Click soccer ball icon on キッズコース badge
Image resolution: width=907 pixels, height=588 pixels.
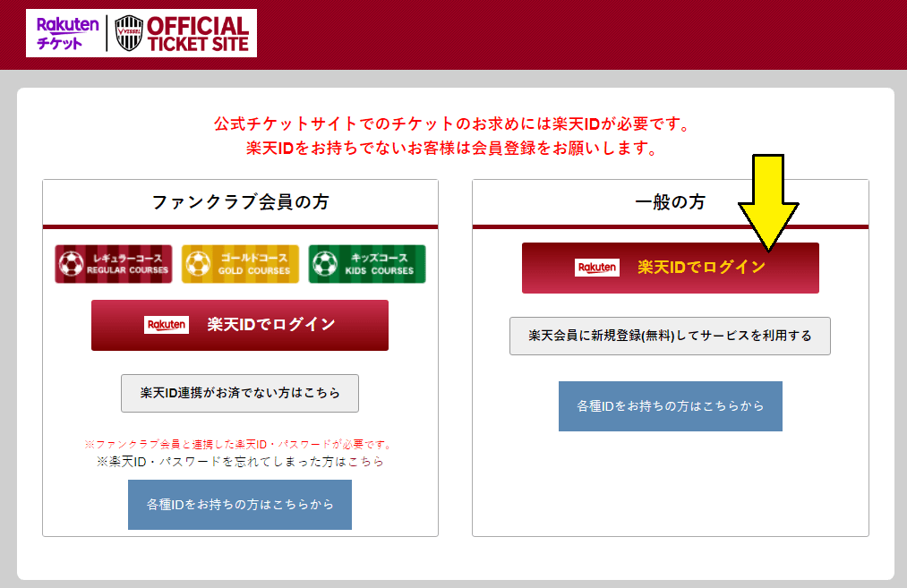pos(323,264)
